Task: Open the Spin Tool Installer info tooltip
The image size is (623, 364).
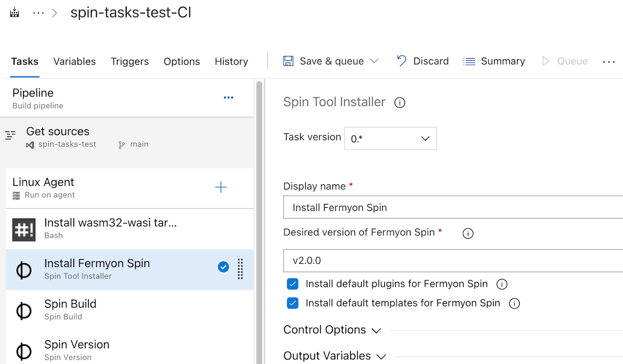Action: (x=399, y=102)
